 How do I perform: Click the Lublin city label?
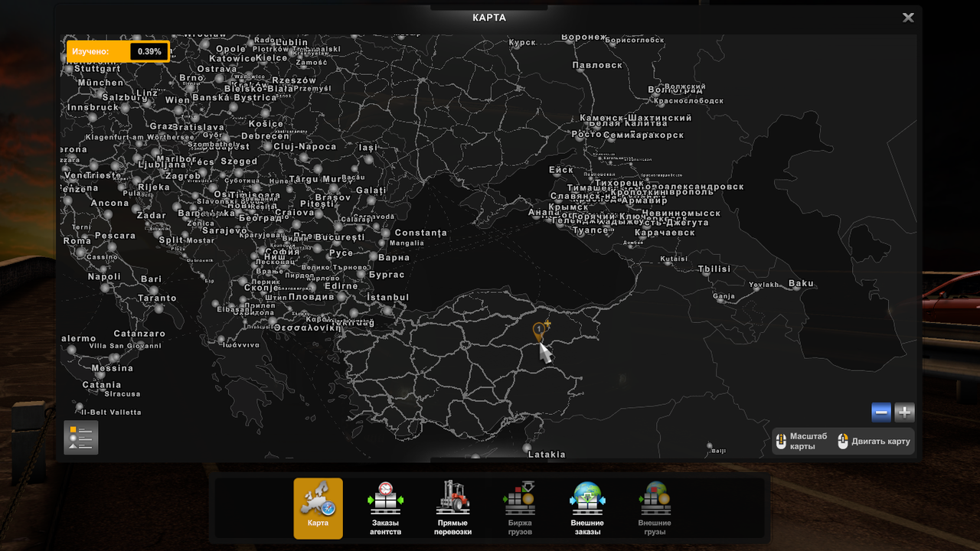click(292, 42)
